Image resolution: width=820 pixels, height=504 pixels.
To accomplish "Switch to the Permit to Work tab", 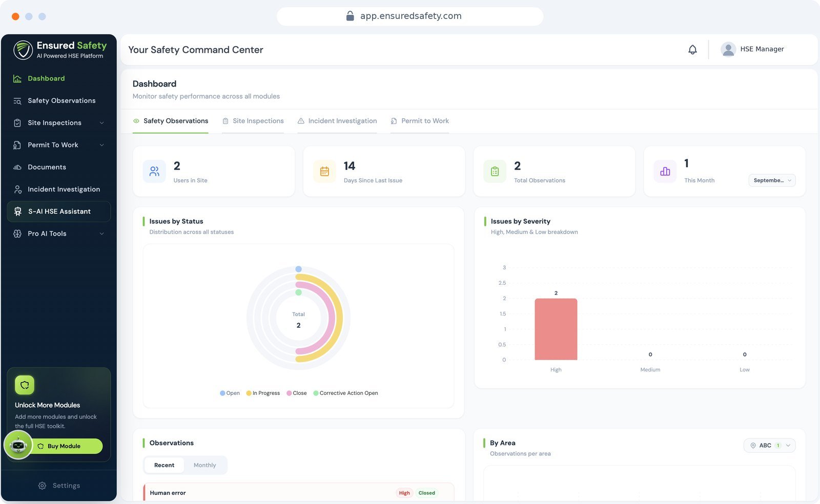I will coord(420,121).
